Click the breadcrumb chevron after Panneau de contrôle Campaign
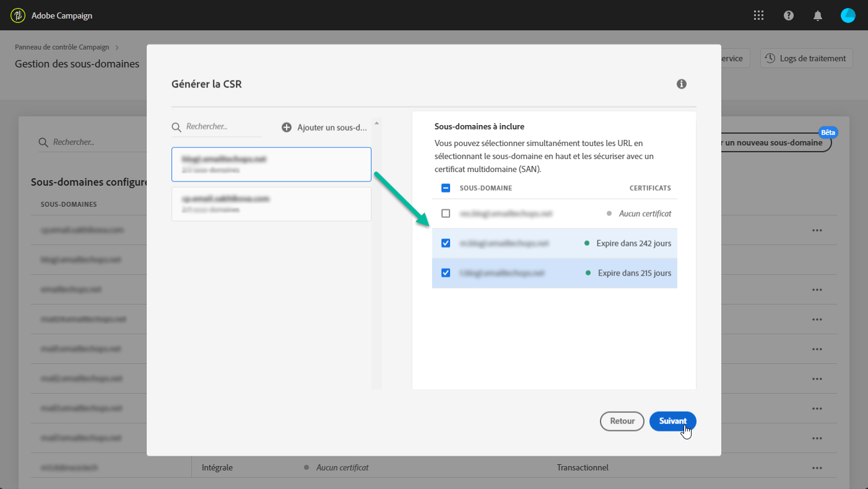 pos(118,47)
